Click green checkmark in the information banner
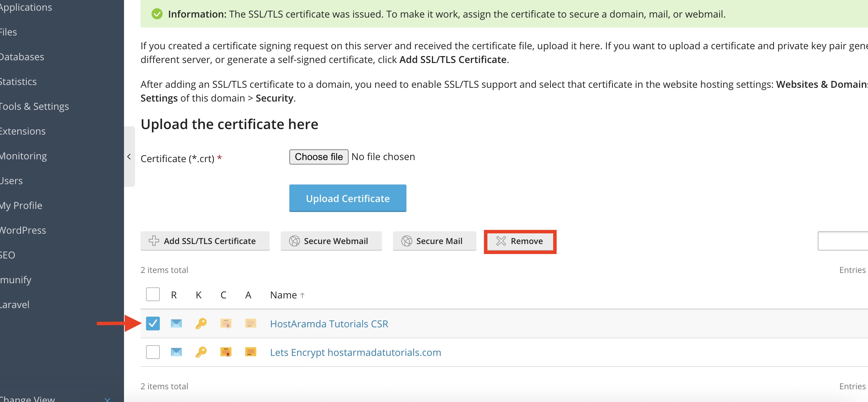Screen dimensions: 868x402 pyautogui.click(x=157, y=14)
